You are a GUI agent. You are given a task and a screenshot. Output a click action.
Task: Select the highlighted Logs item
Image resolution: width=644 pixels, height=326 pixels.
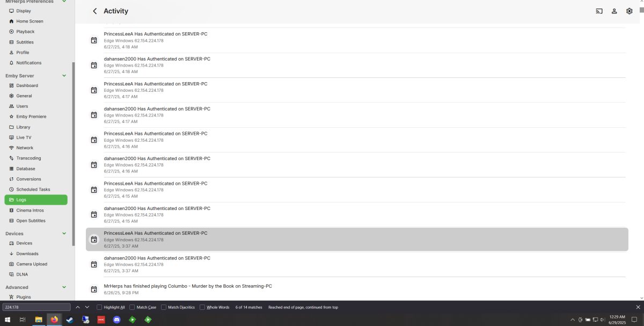(x=36, y=200)
